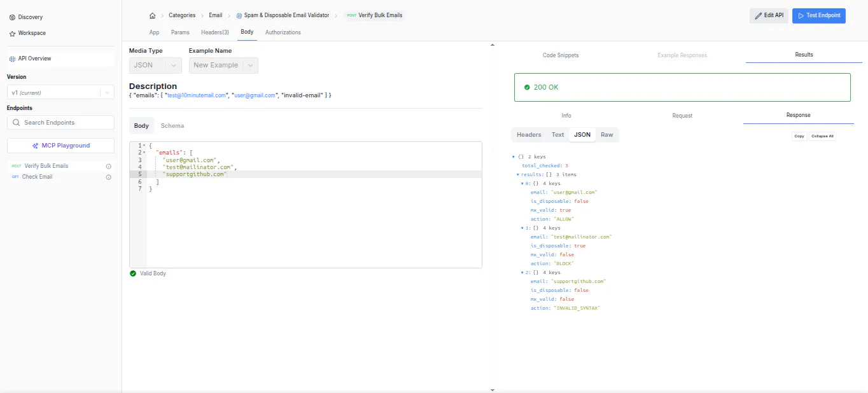Select the Body tab in the top bar
This screenshot has height=393, width=868.
point(247,32)
